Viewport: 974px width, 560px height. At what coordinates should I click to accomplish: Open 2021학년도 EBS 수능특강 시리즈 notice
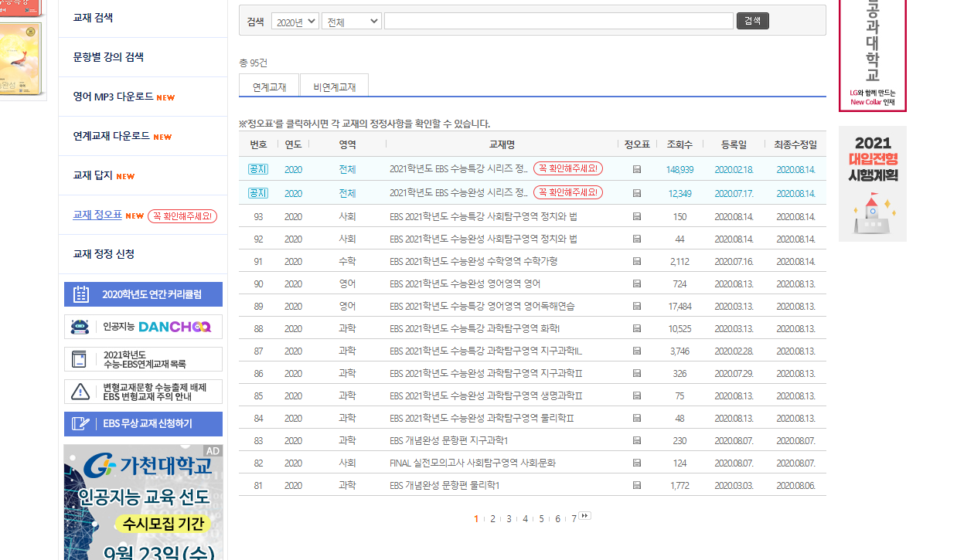pyautogui.click(x=459, y=169)
